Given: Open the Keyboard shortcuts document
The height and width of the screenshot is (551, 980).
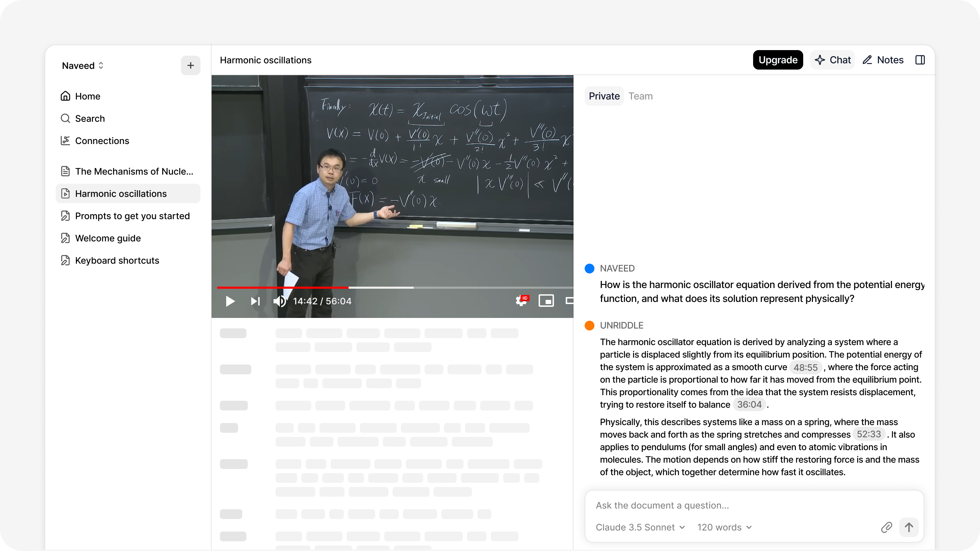Looking at the screenshot, I should (x=128, y=261).
